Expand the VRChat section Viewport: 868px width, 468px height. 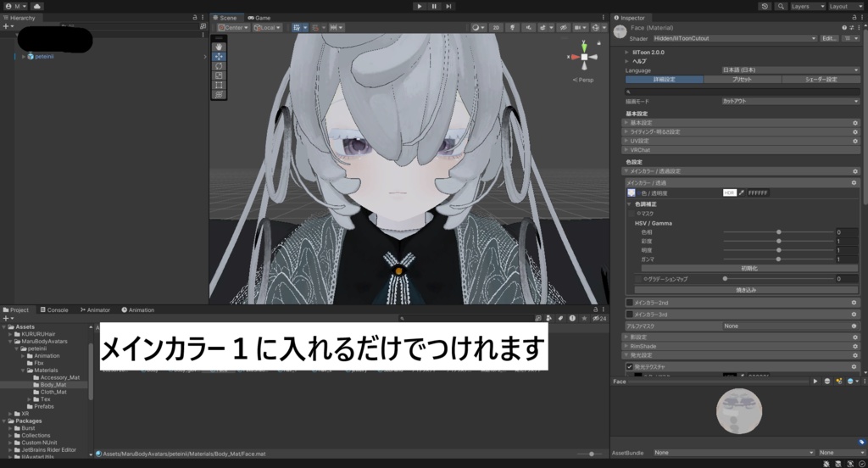[742, 150]
